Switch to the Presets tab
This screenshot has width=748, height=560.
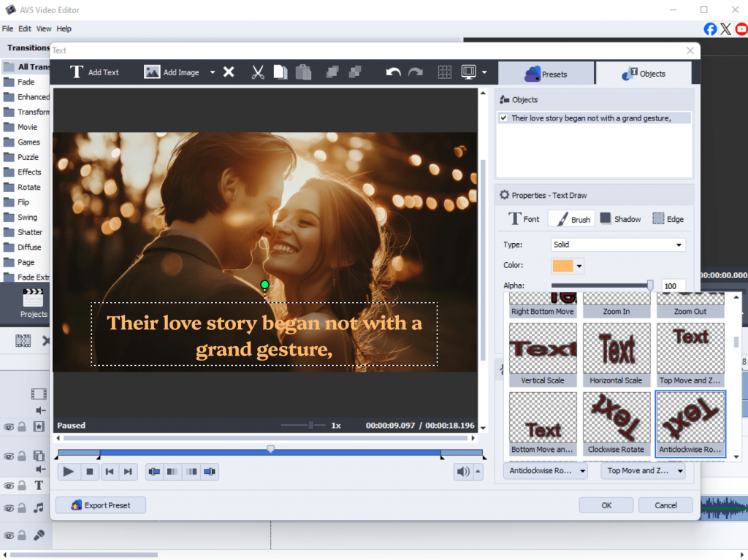[546, 74]
